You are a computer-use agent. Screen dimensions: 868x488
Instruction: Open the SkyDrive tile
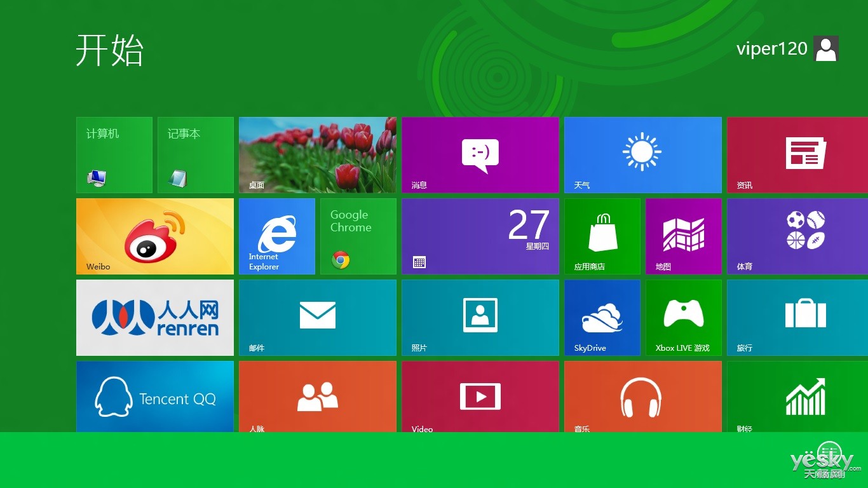(x=602, y=318)
